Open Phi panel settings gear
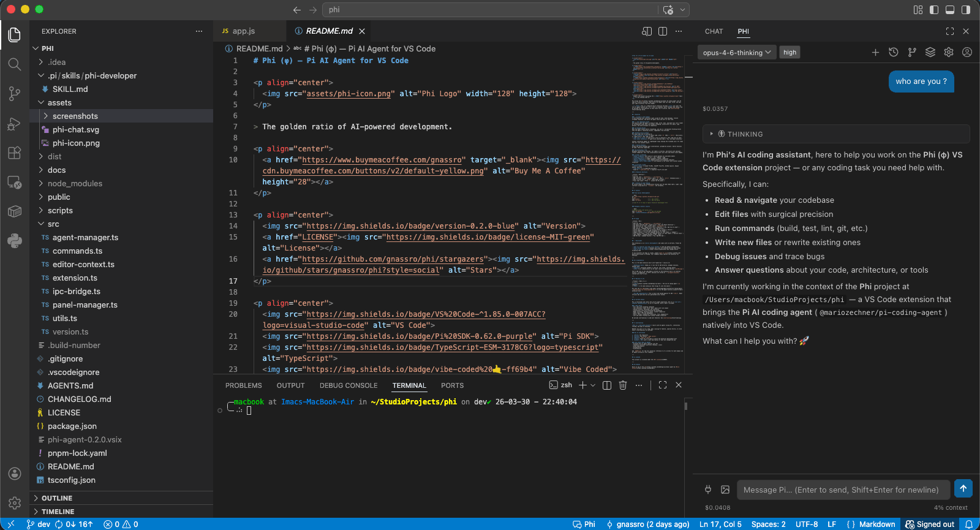 tap(949, 53)
